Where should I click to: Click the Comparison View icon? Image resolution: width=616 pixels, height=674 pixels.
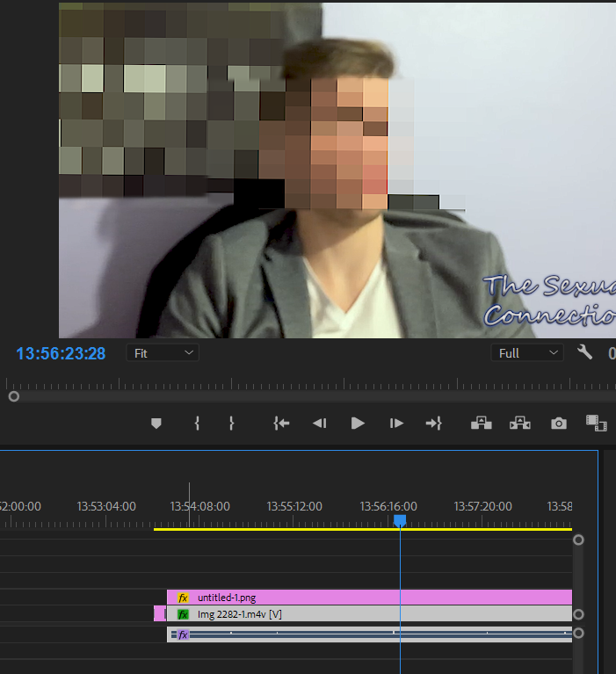[x=596, y=423]
